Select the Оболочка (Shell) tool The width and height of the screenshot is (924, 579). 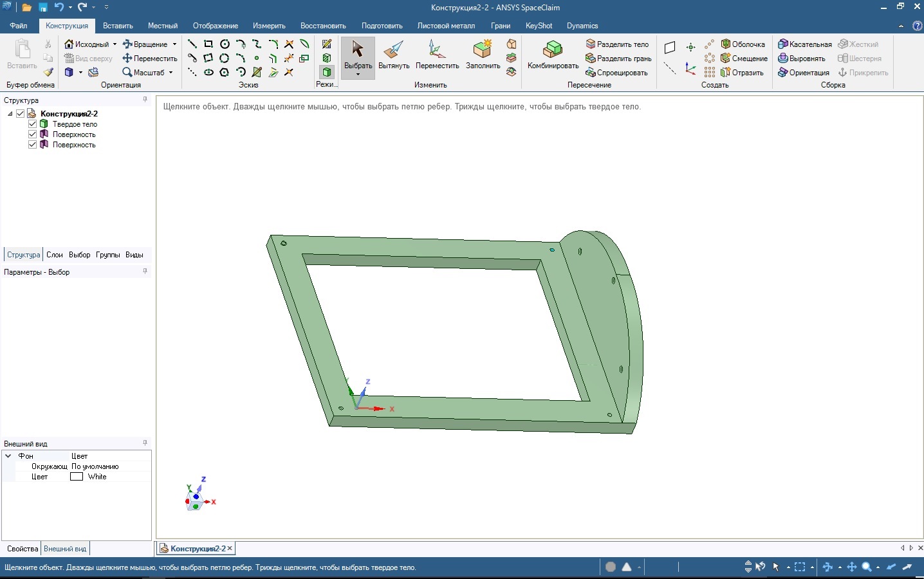pos(743,44)
